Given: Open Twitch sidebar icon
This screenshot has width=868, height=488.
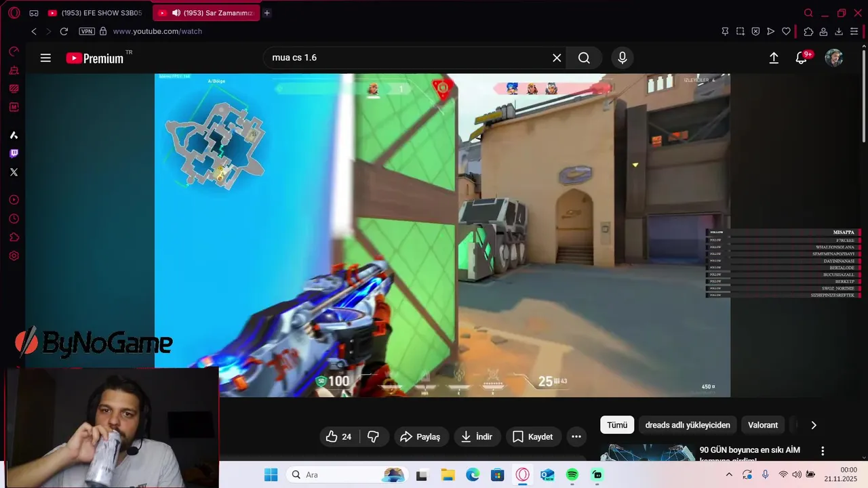Looking at the screenshot, I should [x=14, y=153].
